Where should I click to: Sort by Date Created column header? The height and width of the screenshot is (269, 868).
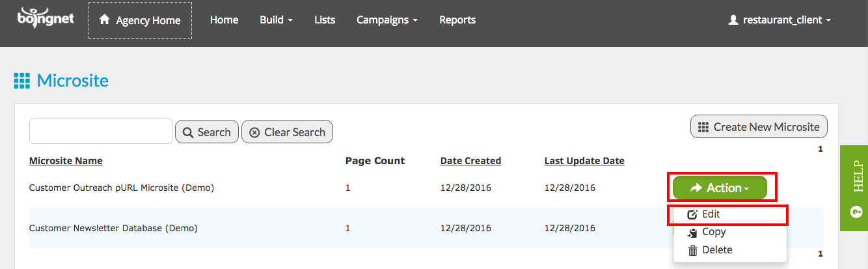pyautogui.click(x=471, y=161)
